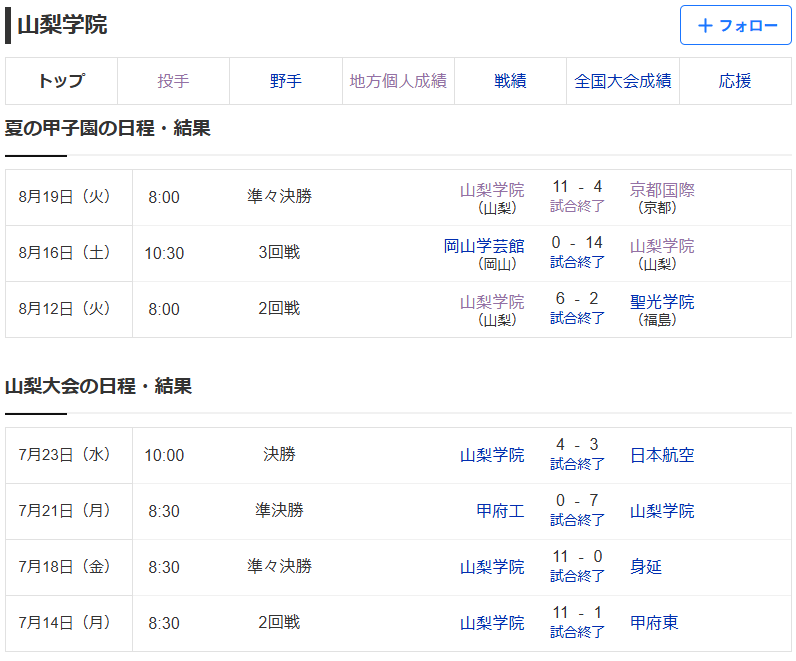Open the 投手 tab
796x661 pixels.
pyautogui.click(x=174, y=81)
